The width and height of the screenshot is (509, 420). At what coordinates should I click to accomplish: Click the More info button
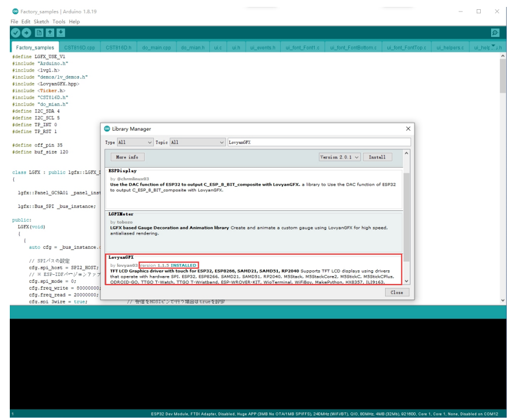coord(128,157)
